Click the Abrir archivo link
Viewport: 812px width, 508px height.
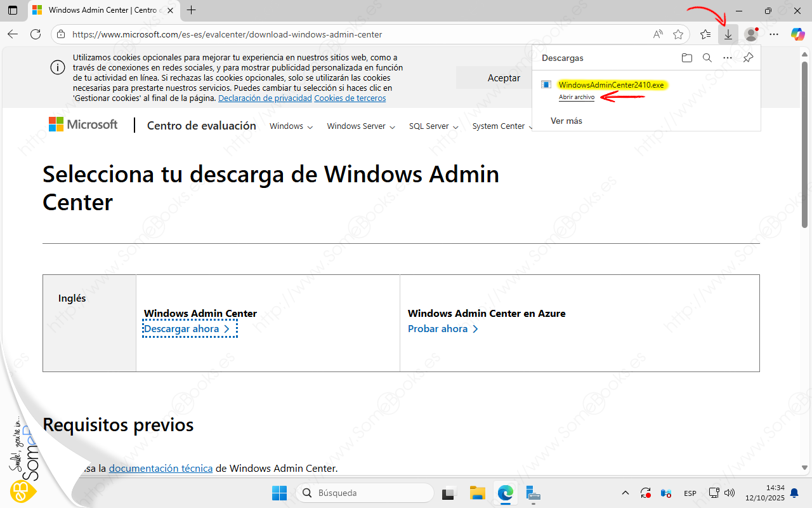click(x=576, y=97)
